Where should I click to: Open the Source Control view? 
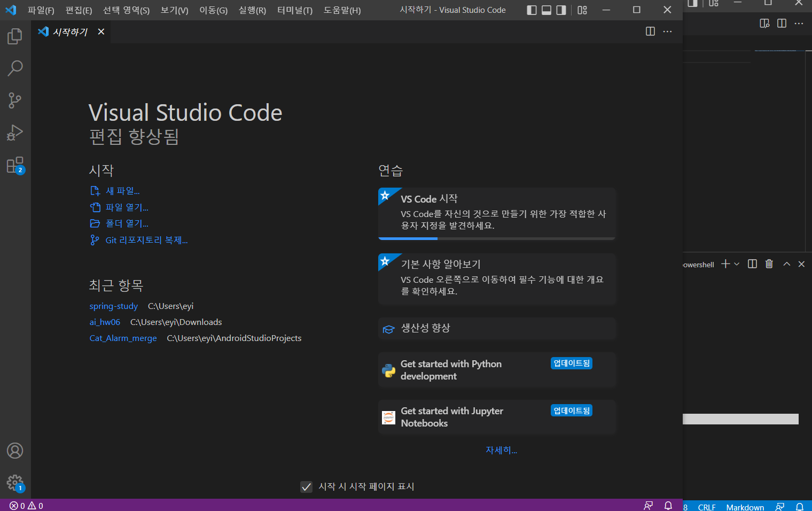click(15, 100)
